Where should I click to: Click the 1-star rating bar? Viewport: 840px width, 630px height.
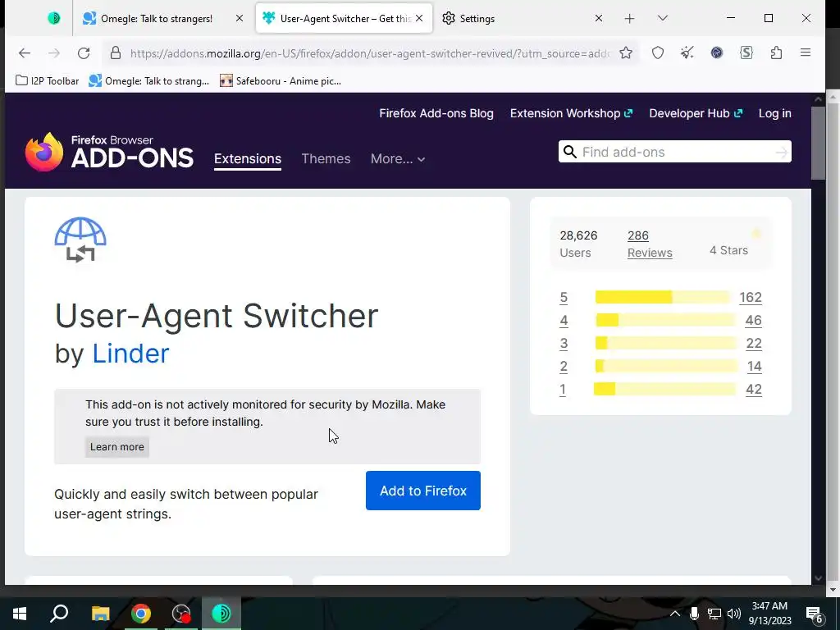(664, 389)
